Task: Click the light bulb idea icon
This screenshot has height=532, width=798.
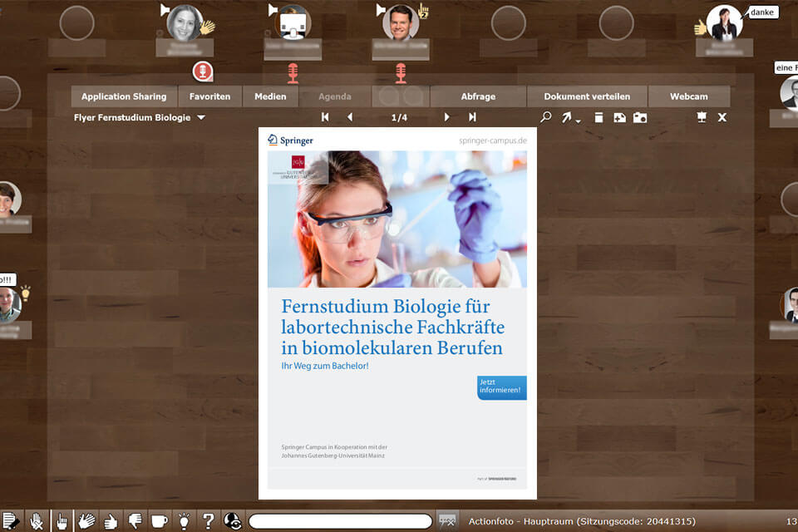Action: 184,521
